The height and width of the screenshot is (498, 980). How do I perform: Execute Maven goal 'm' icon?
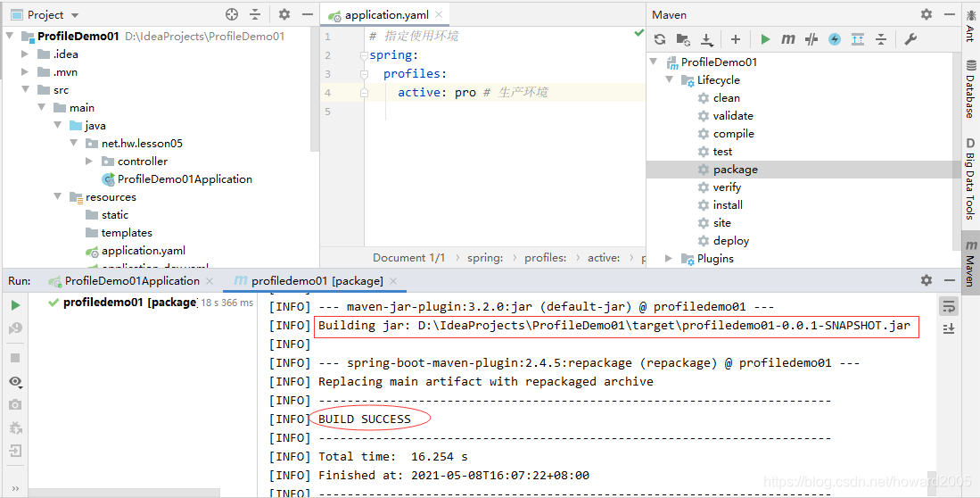tap(787, 39)
